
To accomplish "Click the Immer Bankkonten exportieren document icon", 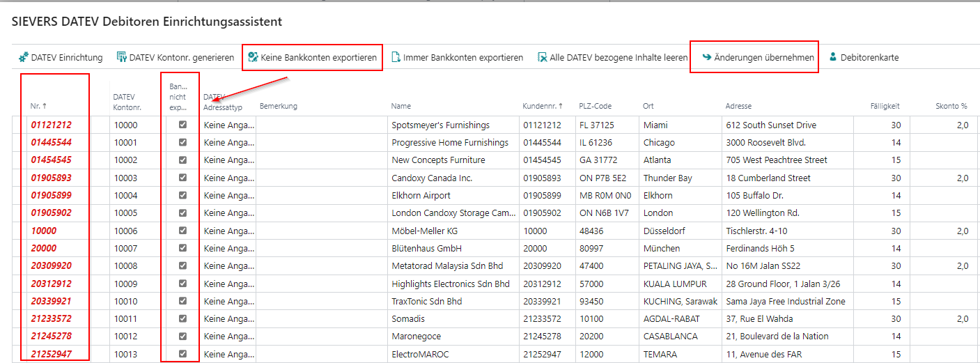I will [x=396, y=58].
